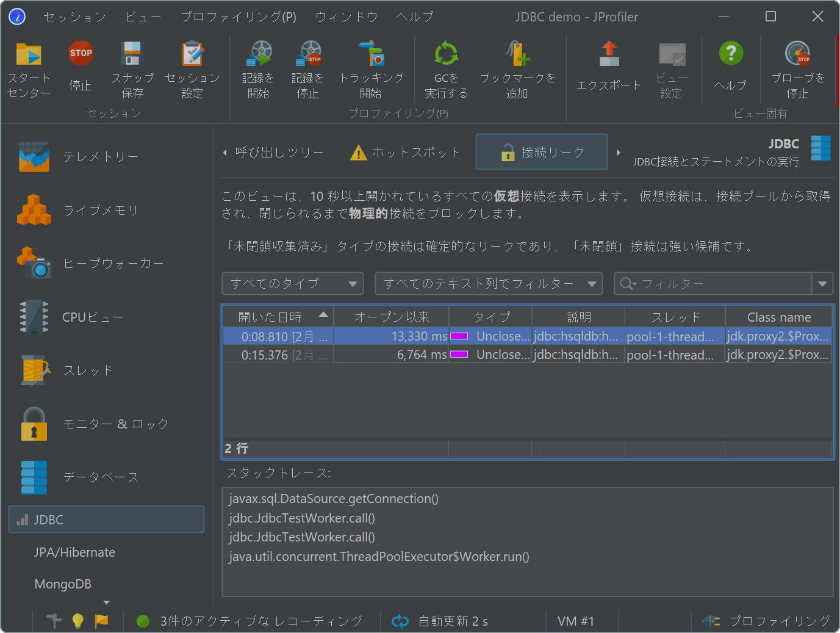Click プローブを停止 gauge icon
Screen dimensions: 840x633
tap(797, 54)
